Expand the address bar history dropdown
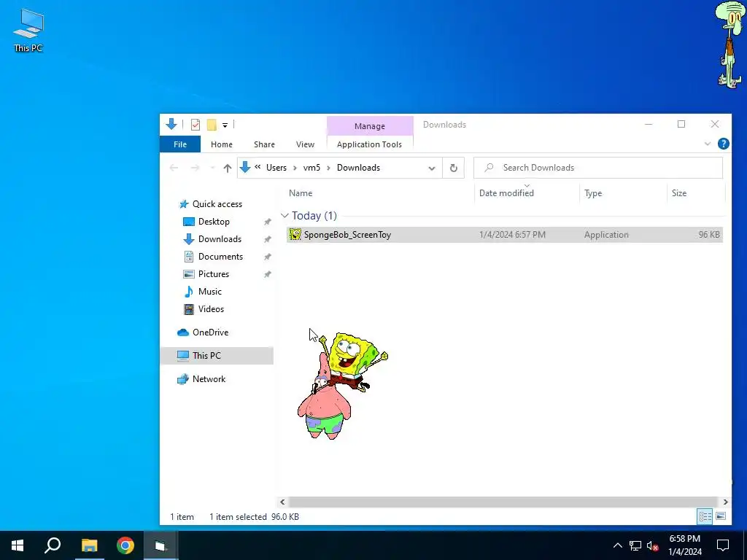Screen dimensions: 747x560 coord(432,168)
